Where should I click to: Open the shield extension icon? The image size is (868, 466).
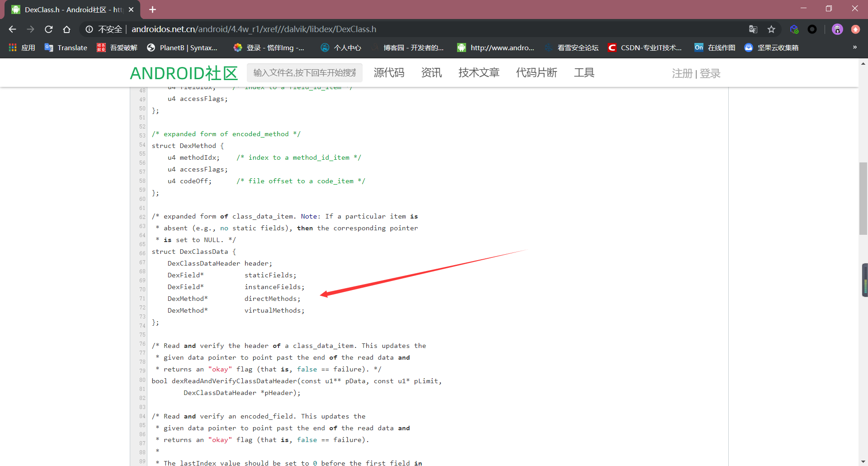794,29
